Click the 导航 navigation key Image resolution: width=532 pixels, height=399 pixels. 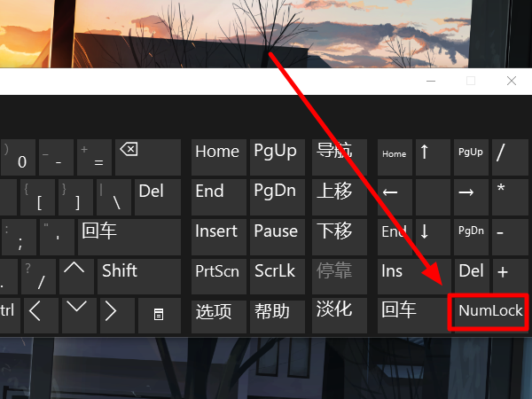point(336,153)
